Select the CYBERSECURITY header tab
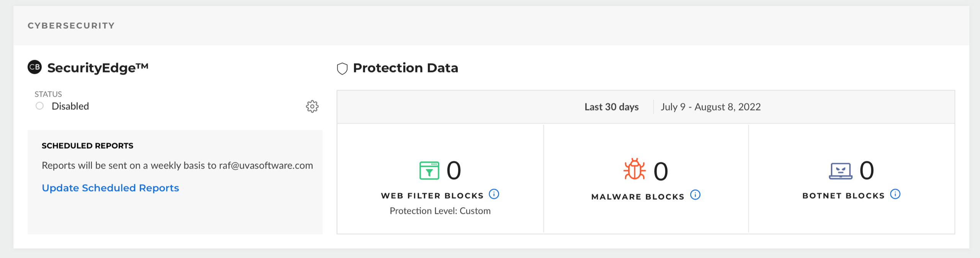The width and height of the screenshot is (980, 258). 70,26
